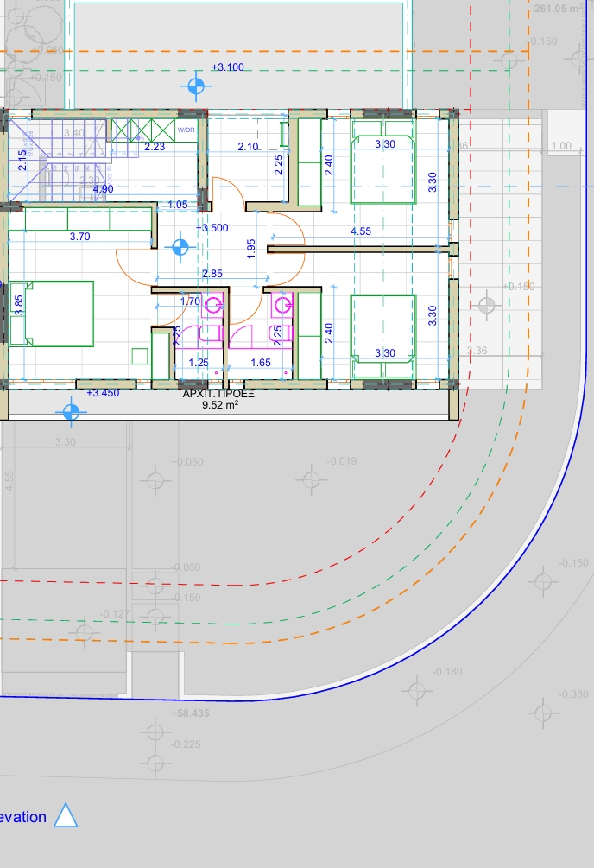Click the +3.450 level marker symbol
Viewport: 594px width, 868px height.
click(x=72, y=412)
